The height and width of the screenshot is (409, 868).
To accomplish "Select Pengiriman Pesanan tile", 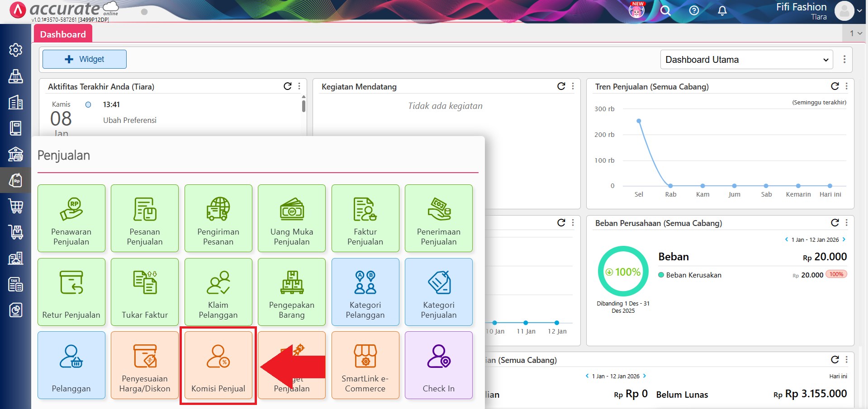I will (218, 218).
